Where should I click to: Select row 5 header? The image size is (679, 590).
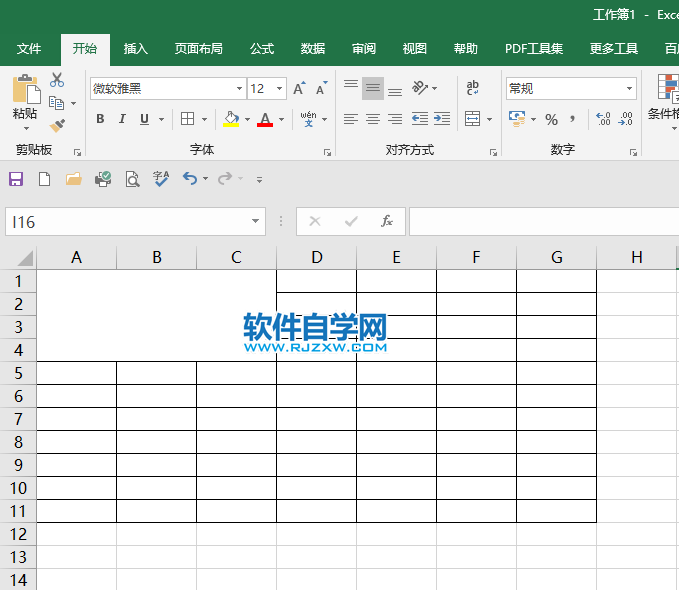[x=18, y=373]
